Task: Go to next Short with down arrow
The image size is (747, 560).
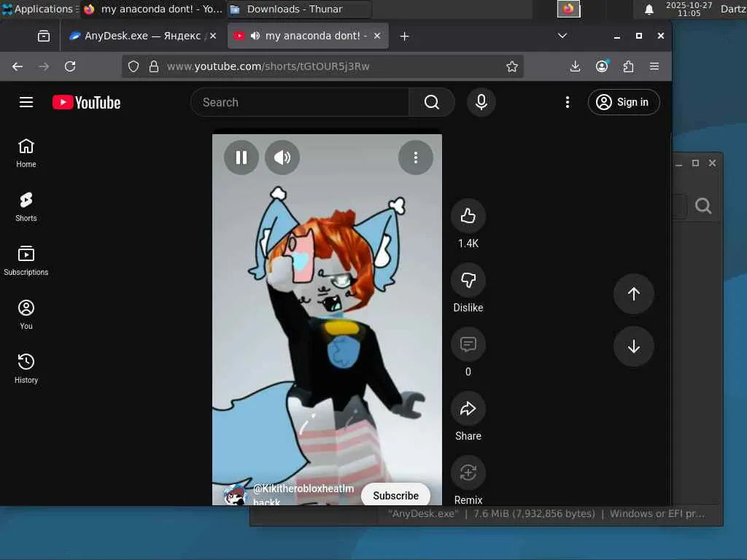Action: [633, 346]
